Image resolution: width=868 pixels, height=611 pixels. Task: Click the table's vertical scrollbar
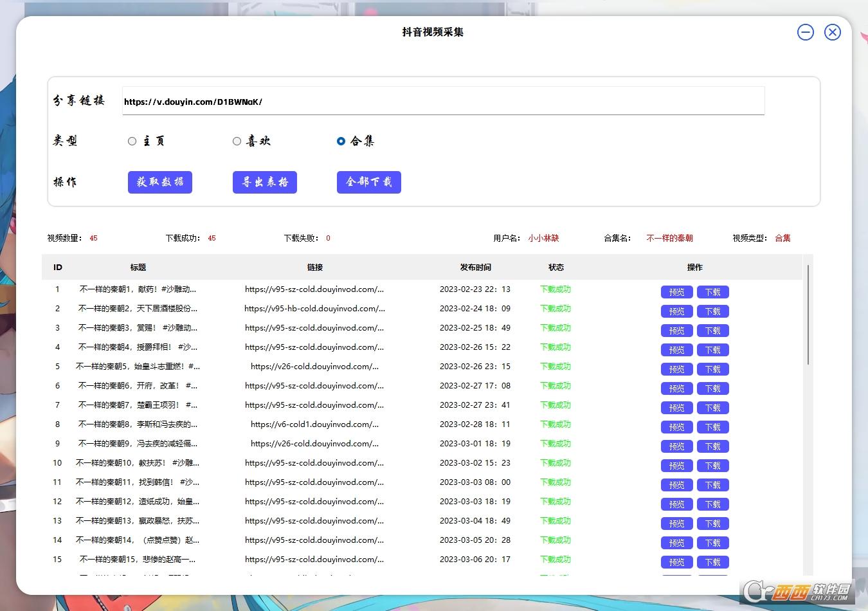click(x=808, y=315)
